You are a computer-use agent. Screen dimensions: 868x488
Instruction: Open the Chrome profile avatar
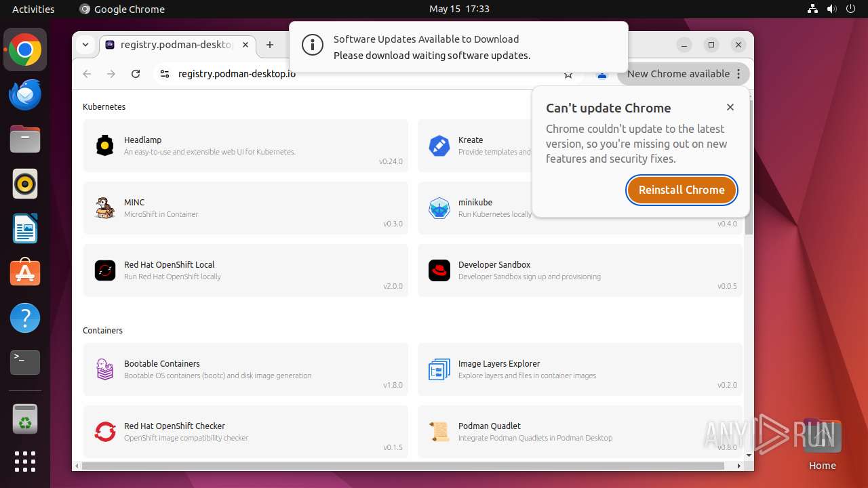tap(601, 75)
